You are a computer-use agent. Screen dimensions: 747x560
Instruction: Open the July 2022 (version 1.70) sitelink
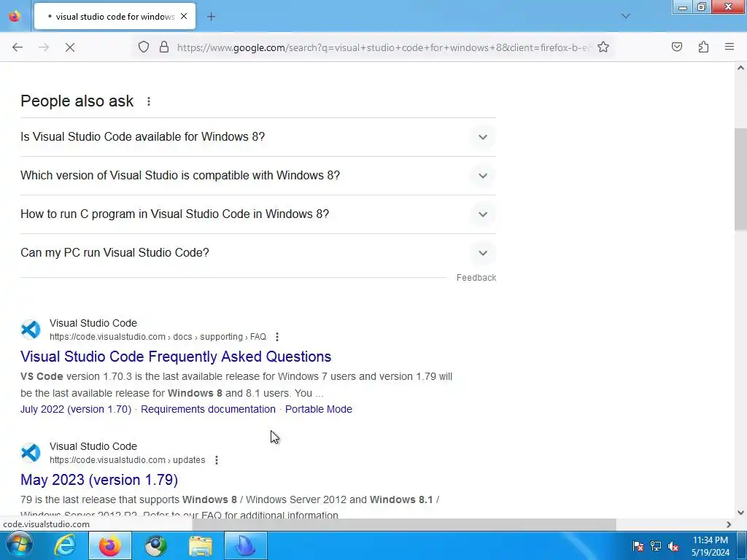(x=76, y=409)
